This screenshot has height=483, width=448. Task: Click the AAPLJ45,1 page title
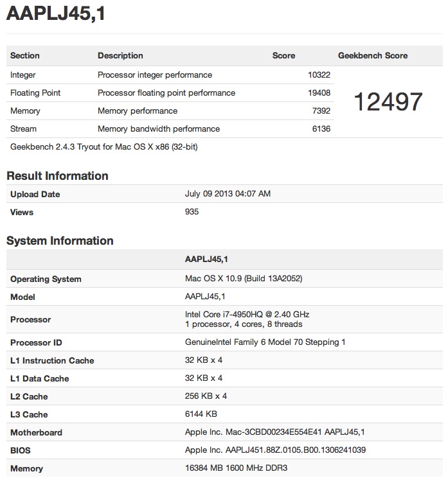(56, 14)
